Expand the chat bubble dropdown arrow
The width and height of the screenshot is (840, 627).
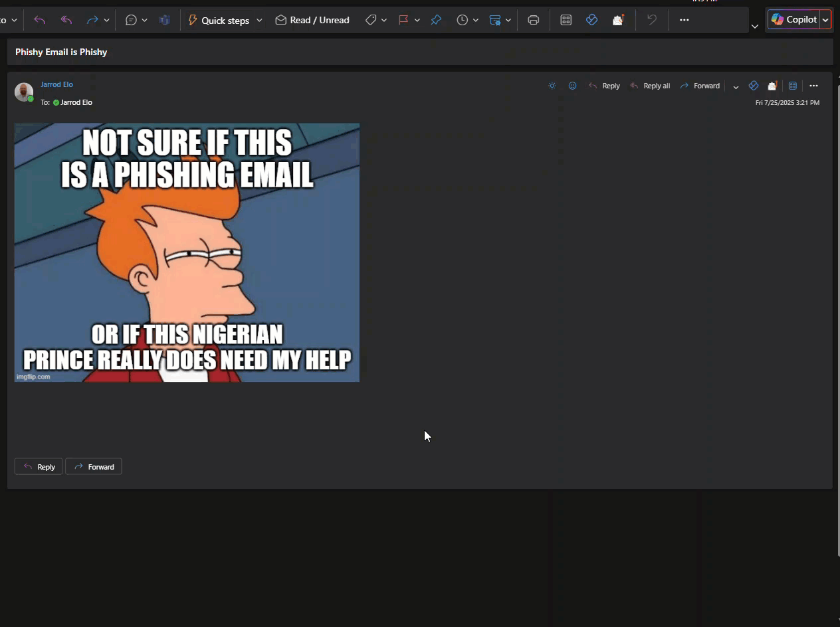(144, 21)
